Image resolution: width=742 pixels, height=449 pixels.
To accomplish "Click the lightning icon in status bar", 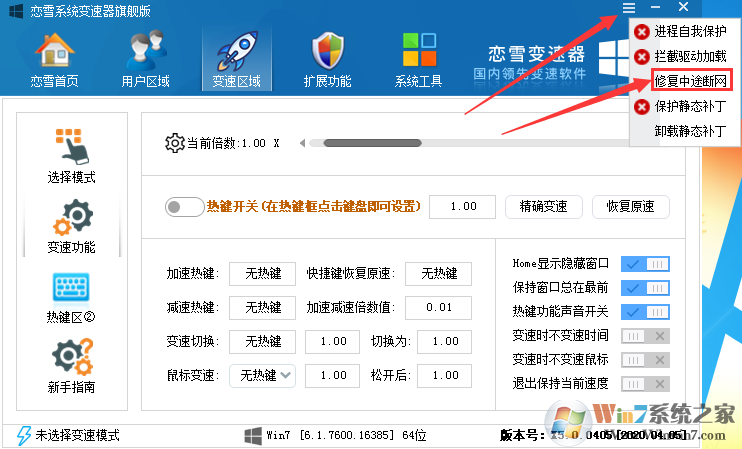I will tap(24, 436).
